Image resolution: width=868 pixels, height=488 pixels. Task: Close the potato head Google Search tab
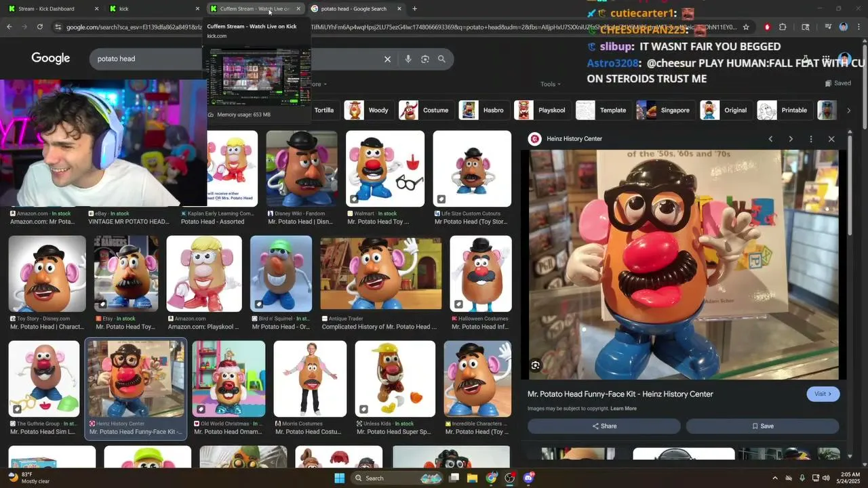[x=399, y=9]
